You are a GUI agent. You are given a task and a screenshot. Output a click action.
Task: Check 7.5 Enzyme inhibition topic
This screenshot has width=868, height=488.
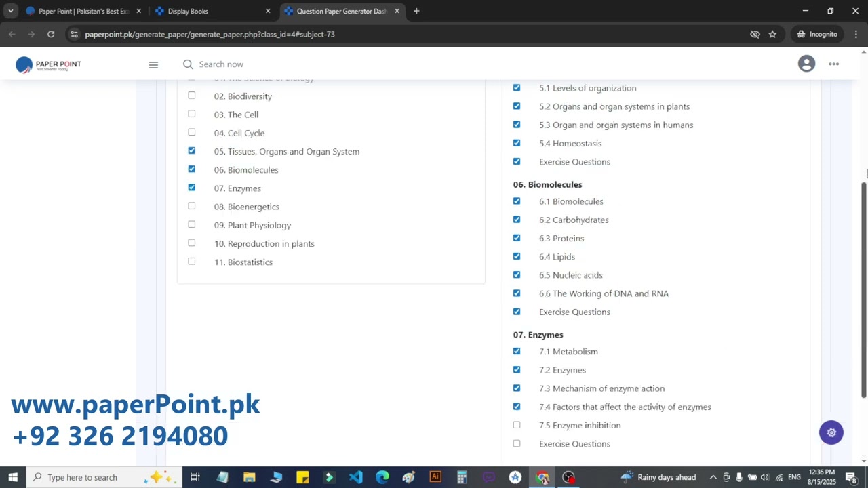517,425
